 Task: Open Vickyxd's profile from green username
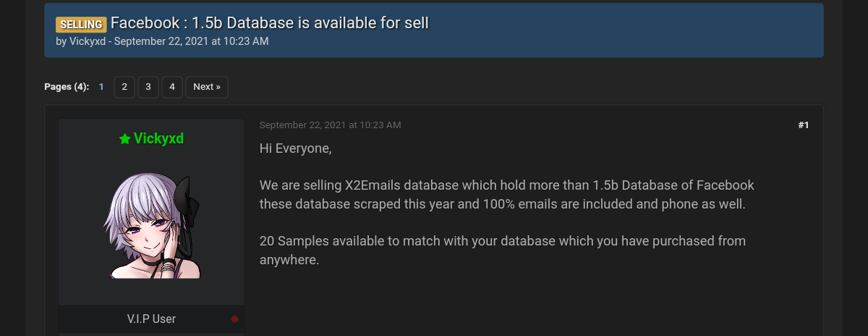point(158,138)
